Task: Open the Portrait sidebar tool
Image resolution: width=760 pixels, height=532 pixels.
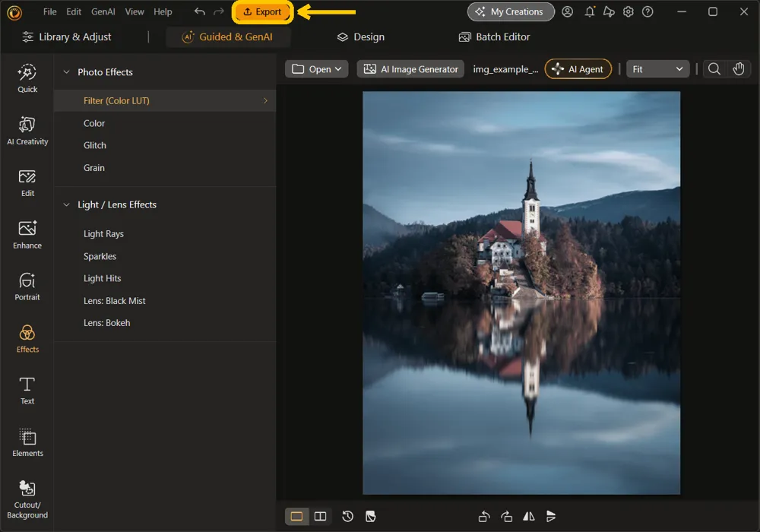Action: (27, 287)
